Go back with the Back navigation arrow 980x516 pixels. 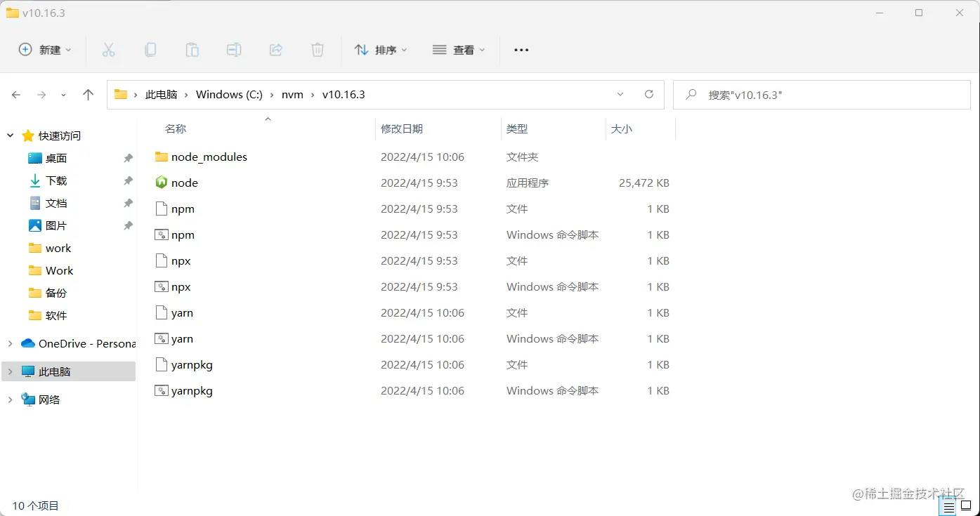[x=15, y=94]
